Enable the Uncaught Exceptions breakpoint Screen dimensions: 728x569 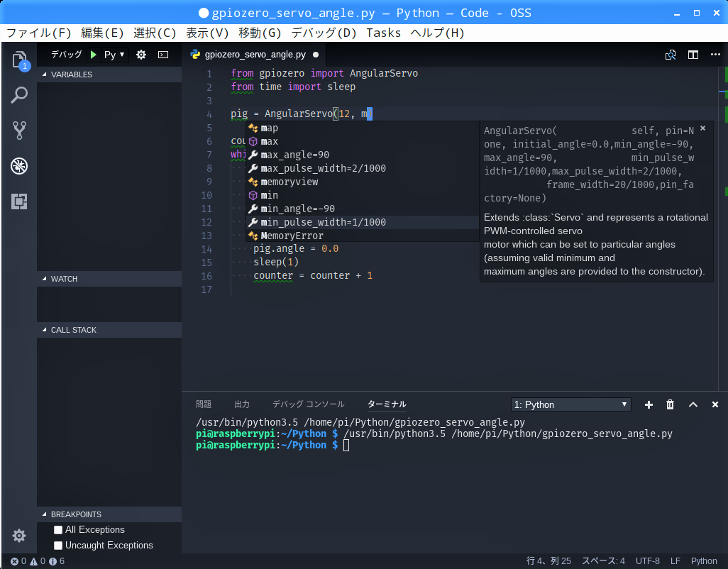58,546
